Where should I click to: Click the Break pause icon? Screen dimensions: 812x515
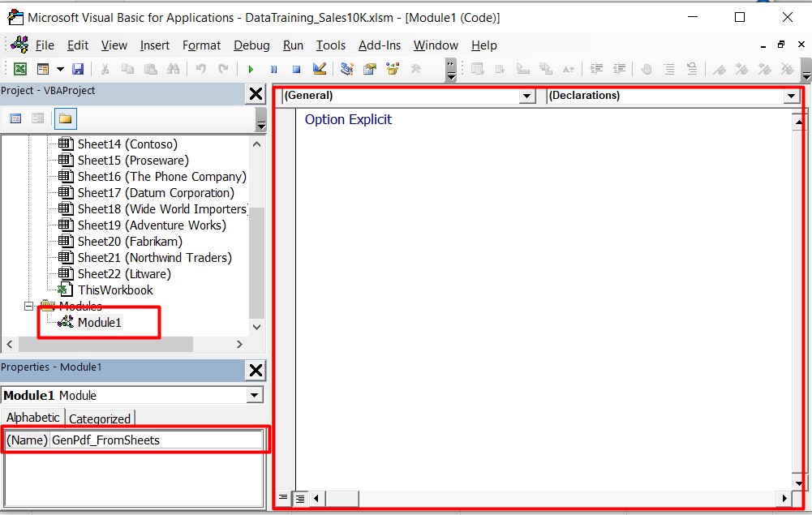pyautogui.click(x=273, y=69)
